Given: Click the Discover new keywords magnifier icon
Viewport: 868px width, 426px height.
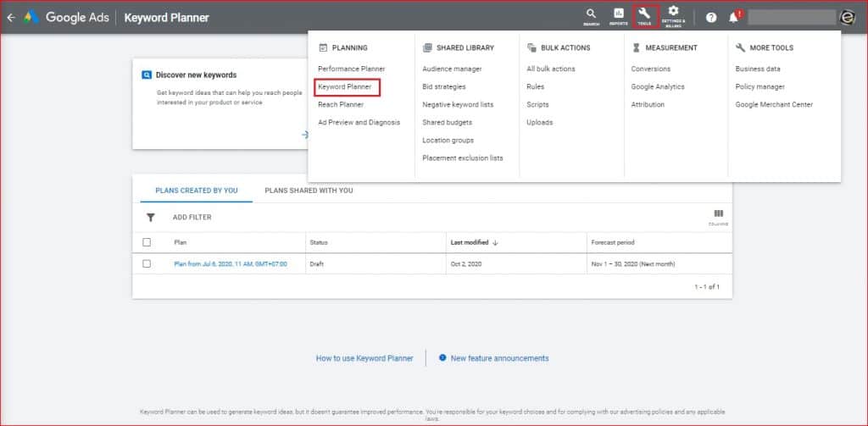Looking at the screenshot, I should [147, 75].
